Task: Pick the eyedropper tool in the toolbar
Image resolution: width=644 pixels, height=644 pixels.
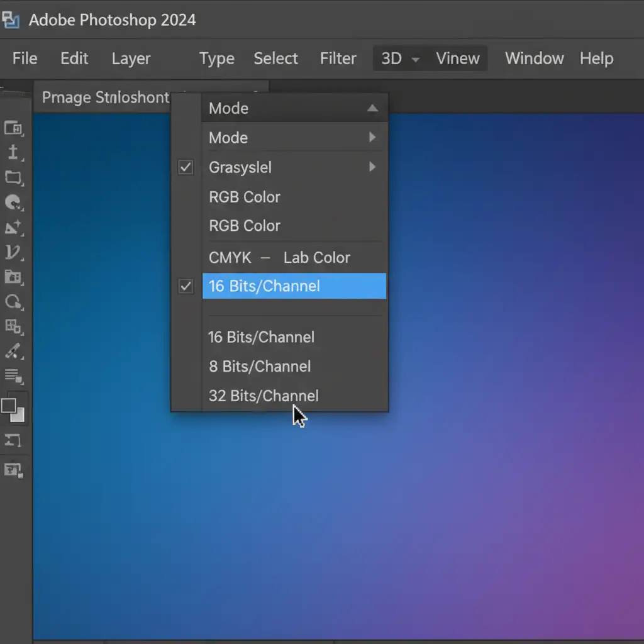Action: click(13, 351)
